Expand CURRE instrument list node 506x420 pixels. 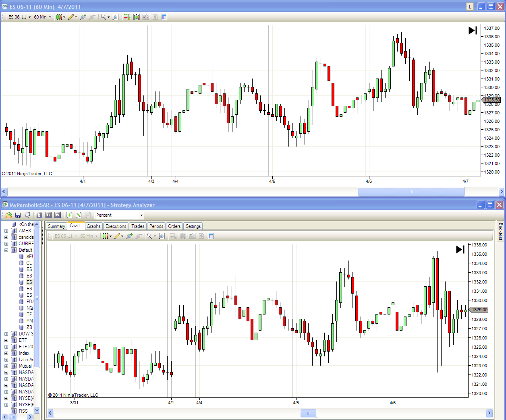click(6, 244)
